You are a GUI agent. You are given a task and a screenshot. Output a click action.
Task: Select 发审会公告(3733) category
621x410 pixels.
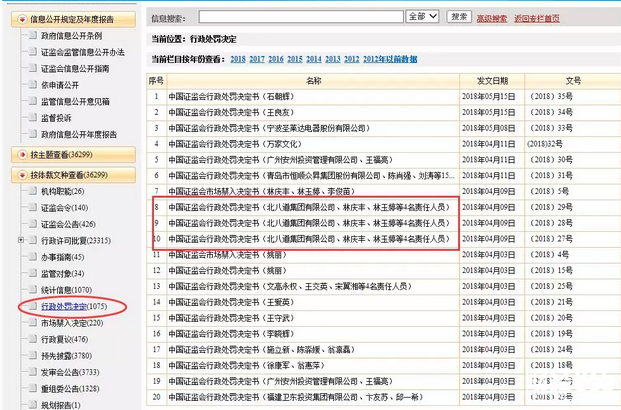click(70, 372)
